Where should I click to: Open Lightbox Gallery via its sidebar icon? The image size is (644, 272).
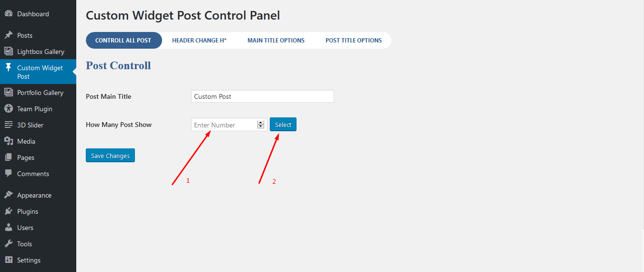tap(9, 52)
